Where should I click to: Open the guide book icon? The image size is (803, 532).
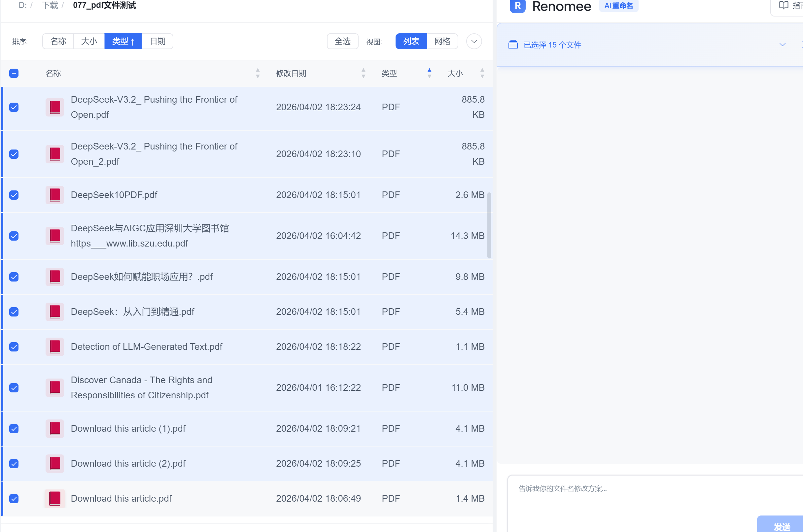pyautogui.click(x=783, y=5)
